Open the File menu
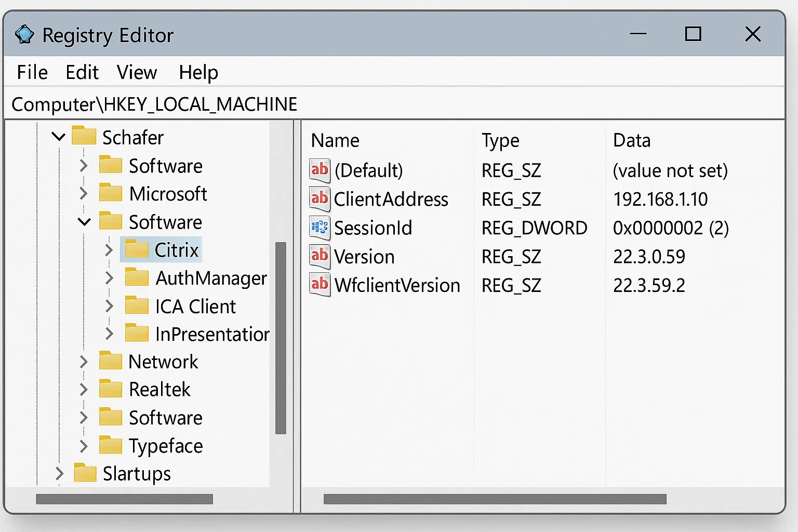Image resolution: width=798 pixels, height=532 pixels. point(32,72)
